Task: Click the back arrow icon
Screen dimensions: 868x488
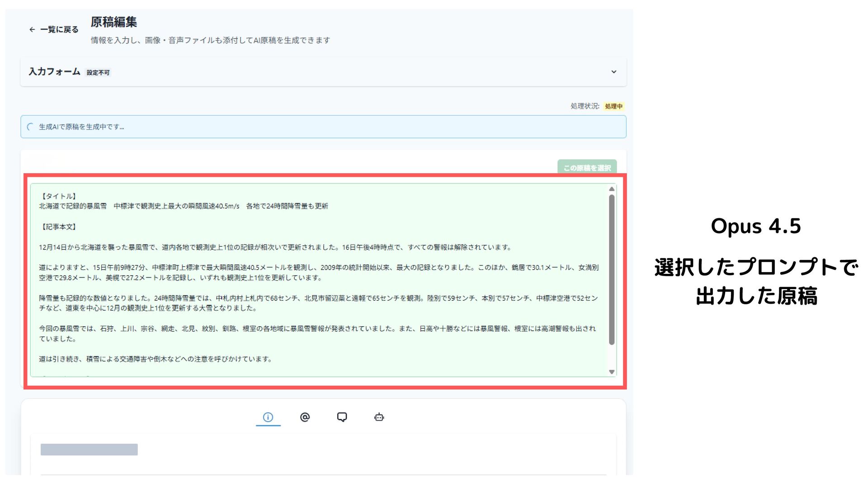Action: 32,30
